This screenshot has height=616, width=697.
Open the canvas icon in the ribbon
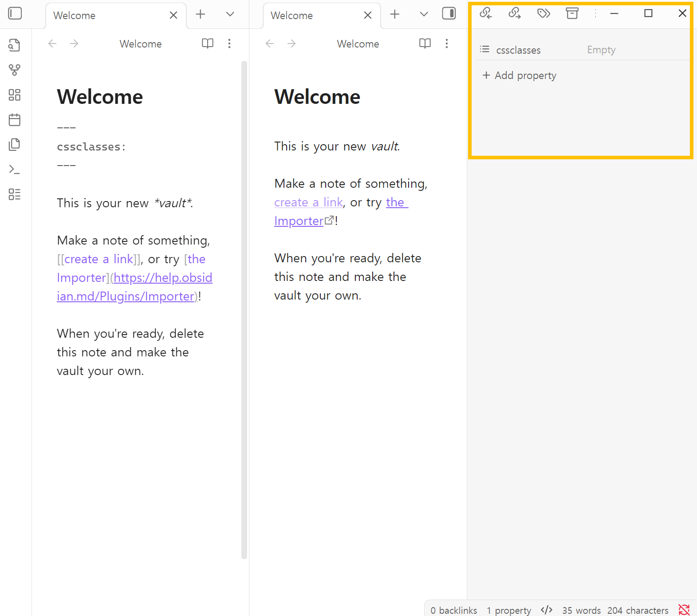[15, 95]
